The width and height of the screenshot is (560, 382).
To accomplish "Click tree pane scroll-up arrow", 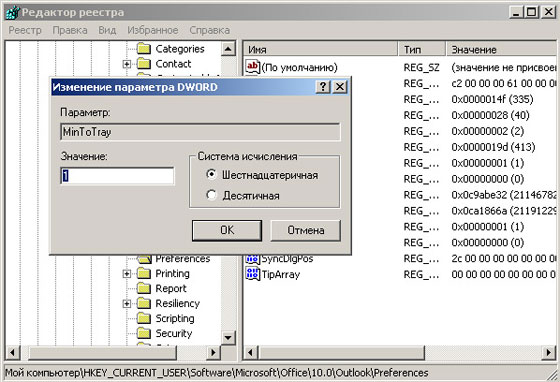I will 228,49.
